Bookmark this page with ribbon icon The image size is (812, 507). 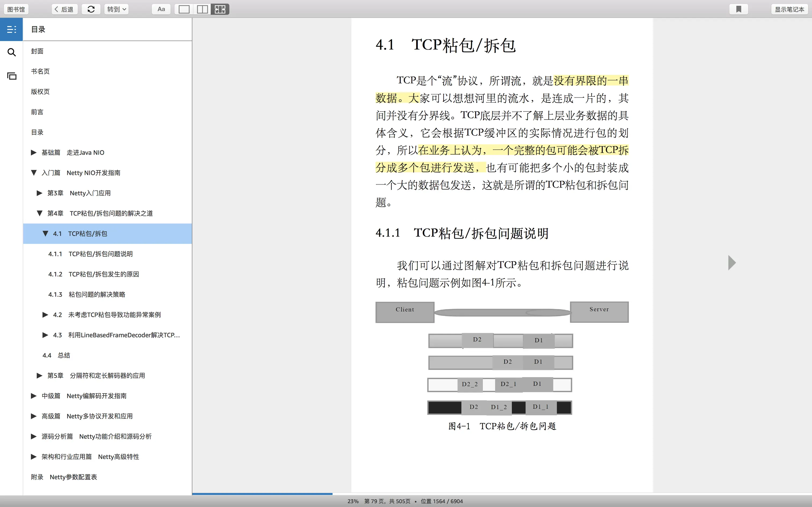click(738, 9)
